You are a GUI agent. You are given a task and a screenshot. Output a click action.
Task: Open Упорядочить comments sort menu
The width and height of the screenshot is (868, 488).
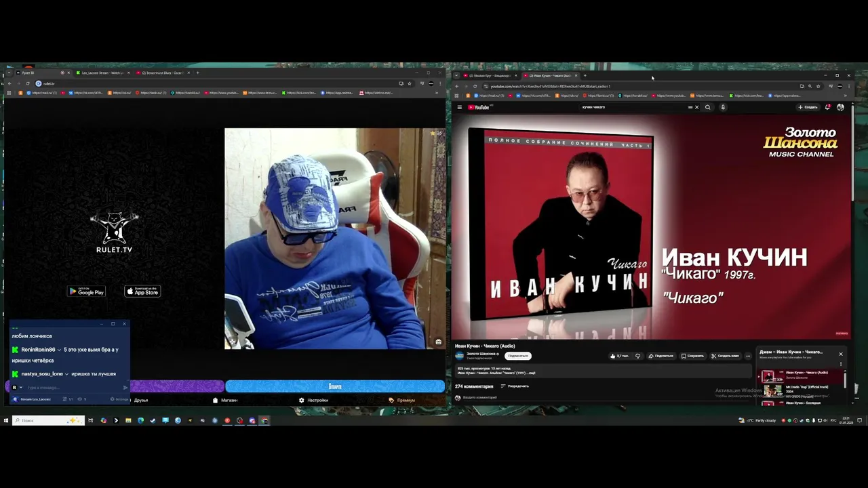pos(515,386)
